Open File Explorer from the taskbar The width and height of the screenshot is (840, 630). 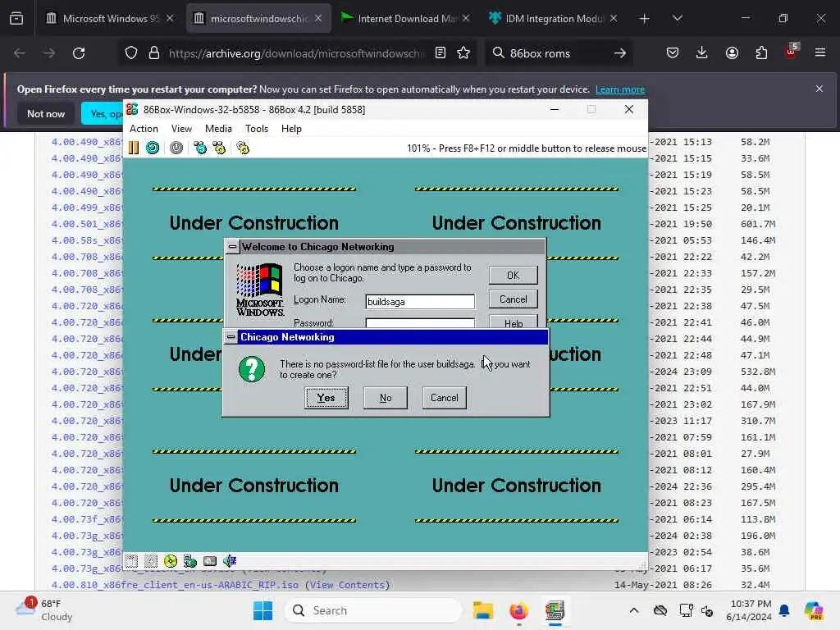click(482, 610)
